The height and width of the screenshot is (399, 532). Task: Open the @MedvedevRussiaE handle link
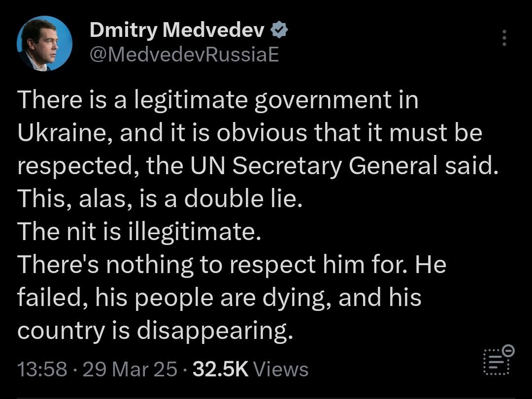(x=184, y=55)
